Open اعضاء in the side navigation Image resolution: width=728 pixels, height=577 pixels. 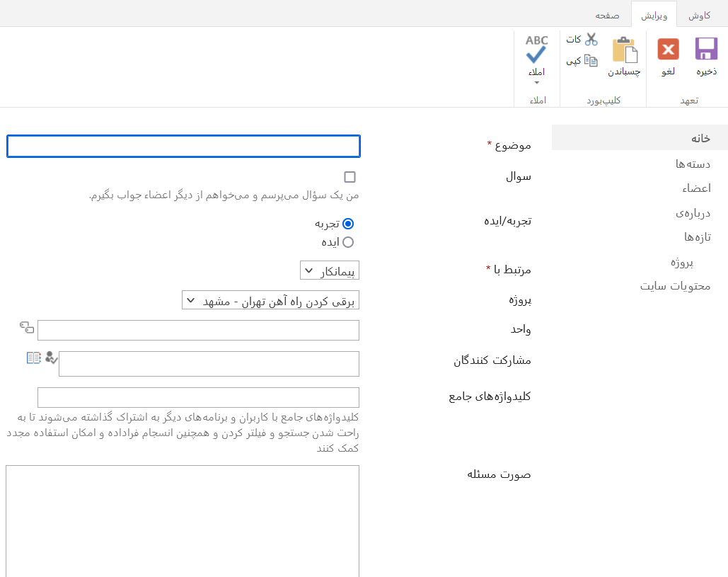tap(696, 188)
